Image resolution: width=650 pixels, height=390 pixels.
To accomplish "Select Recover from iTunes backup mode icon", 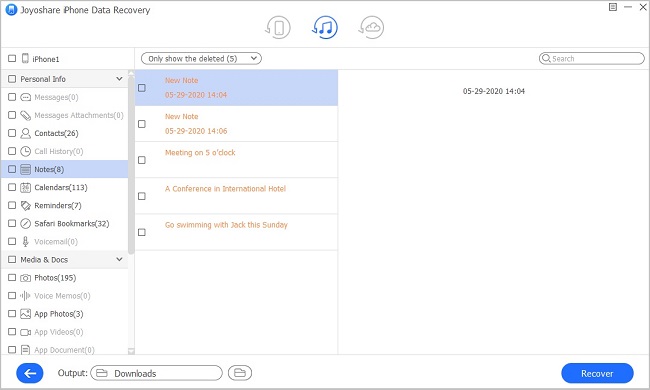I will [325, 27].
